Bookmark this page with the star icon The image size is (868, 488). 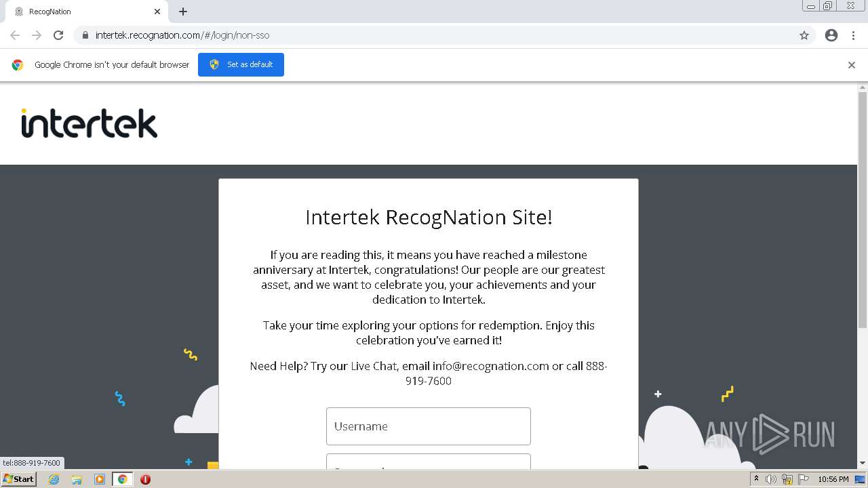(x=804, y=35)
